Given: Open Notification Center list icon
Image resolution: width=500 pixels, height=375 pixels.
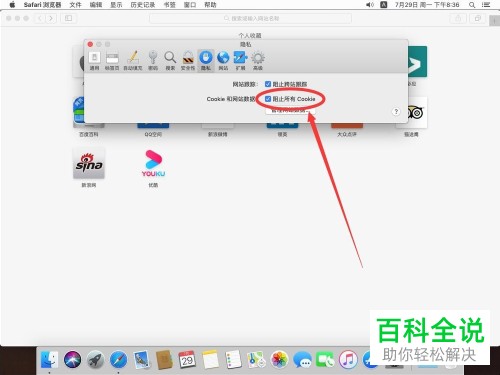Looking at the screenshot, I should 486,5.
